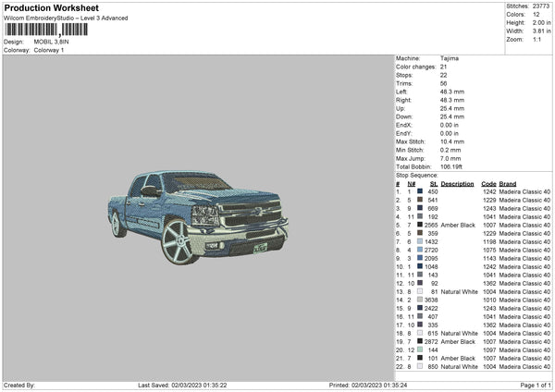
Task: Click the swatch in stop 14 row
Action: coord(419,300)
